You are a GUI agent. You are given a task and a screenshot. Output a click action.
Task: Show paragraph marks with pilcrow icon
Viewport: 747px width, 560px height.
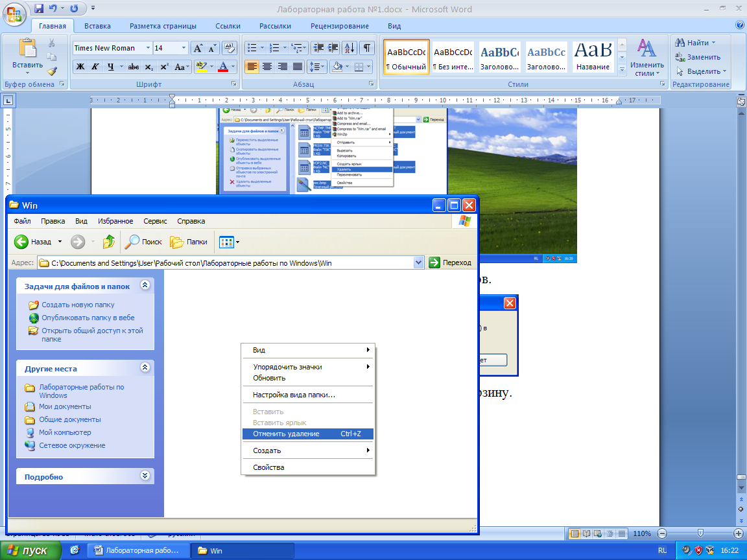(367, 48)
